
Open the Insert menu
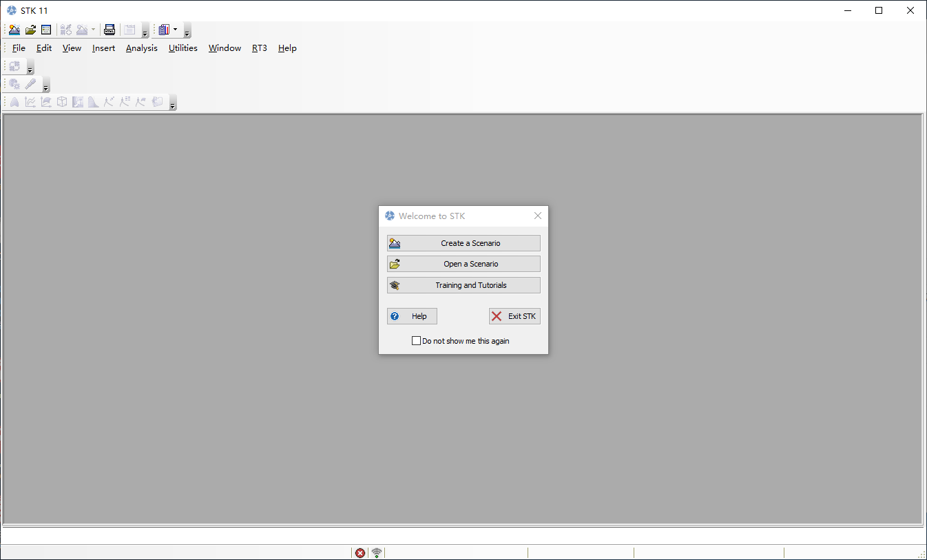103,48
